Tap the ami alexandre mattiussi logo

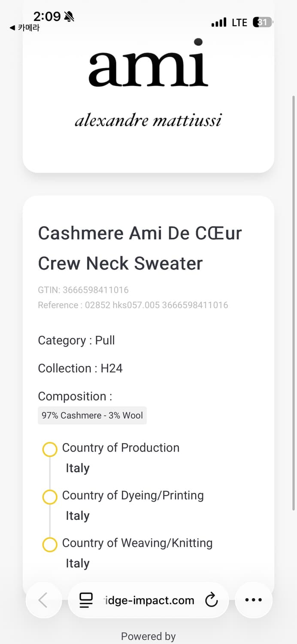(x=148, y=84)
